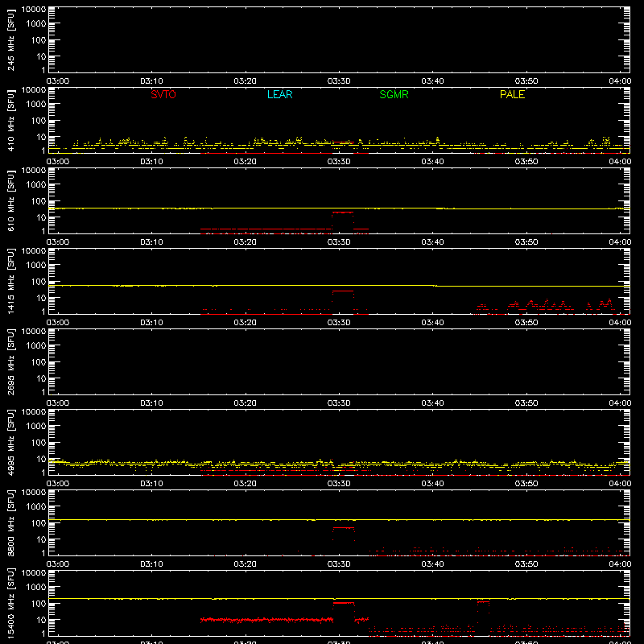This screenshot has height=644, width=644.
Task: Click 03:30 label under the 1415 MHz panel
Action: [x=339, y=323]
